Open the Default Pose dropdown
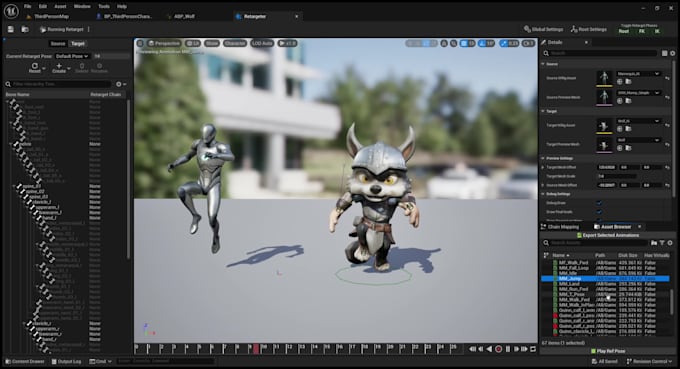The height and width of the screenshot is (369, 680). pos(72,56)
